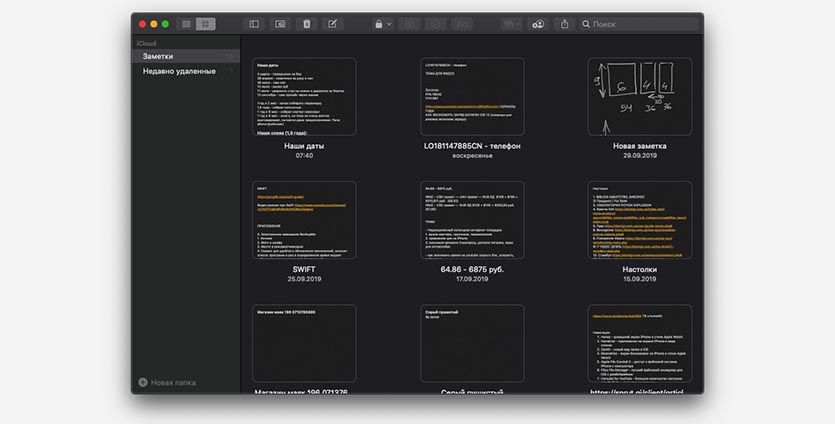Click the Aa text format icon
The image size is (835, 424).
(x=462, y=23)
